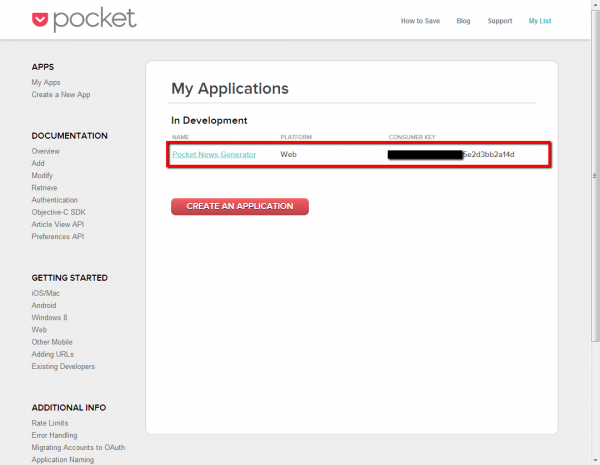Select Create a New App link
The image size is (600, 465).
[x=61, y=95]
